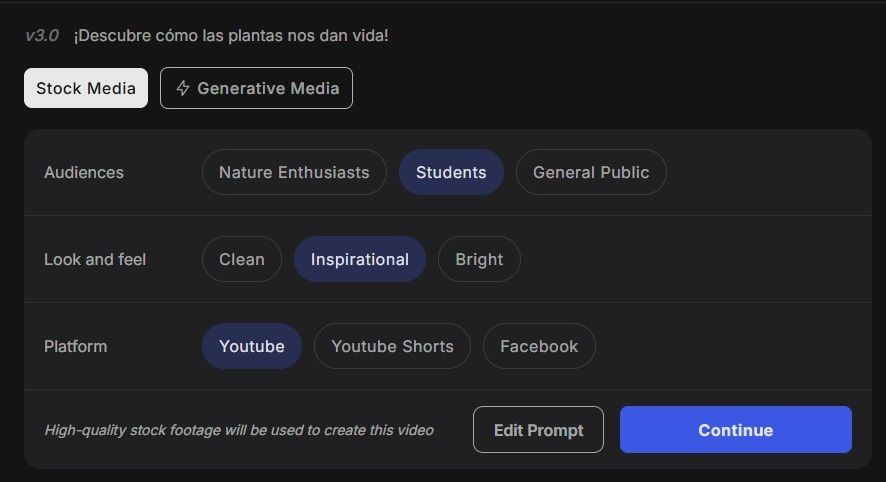The image size is (886, 482).
Task: Choose Youtube Shorts as the platform
Action: (392, 346)
